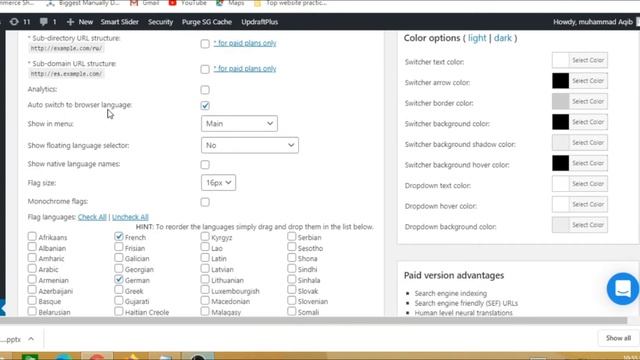Uncheck the German language checkbox
This screenshot has height=360, width=640.
point(118,279)
